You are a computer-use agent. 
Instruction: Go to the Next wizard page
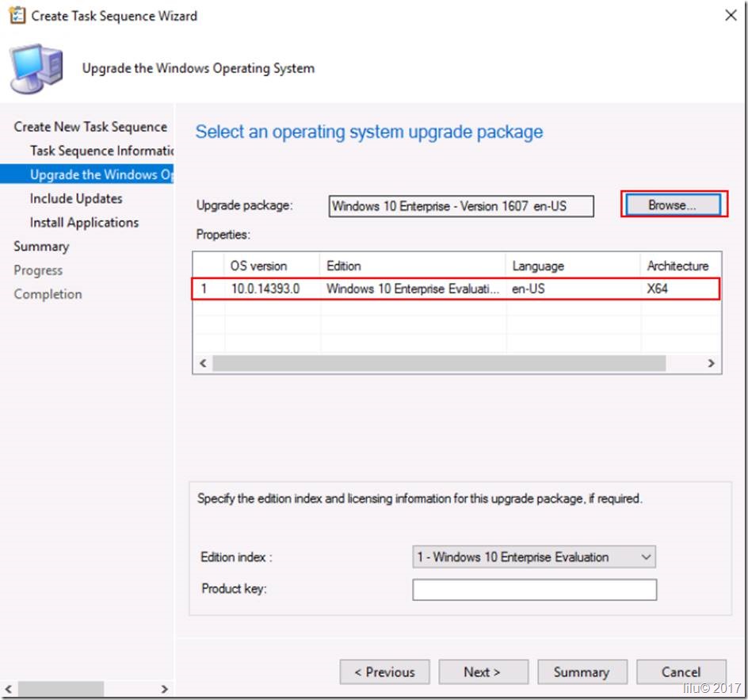click(483, 671)
